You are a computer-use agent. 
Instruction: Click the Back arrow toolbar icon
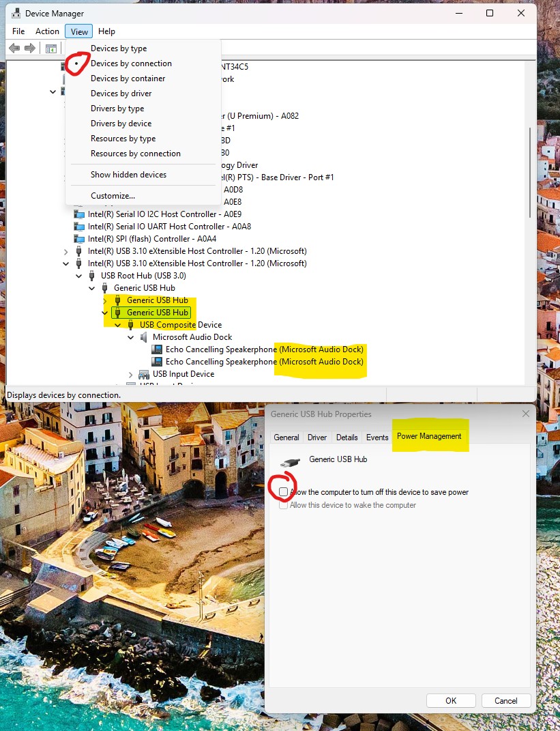(x=14, y=48)
